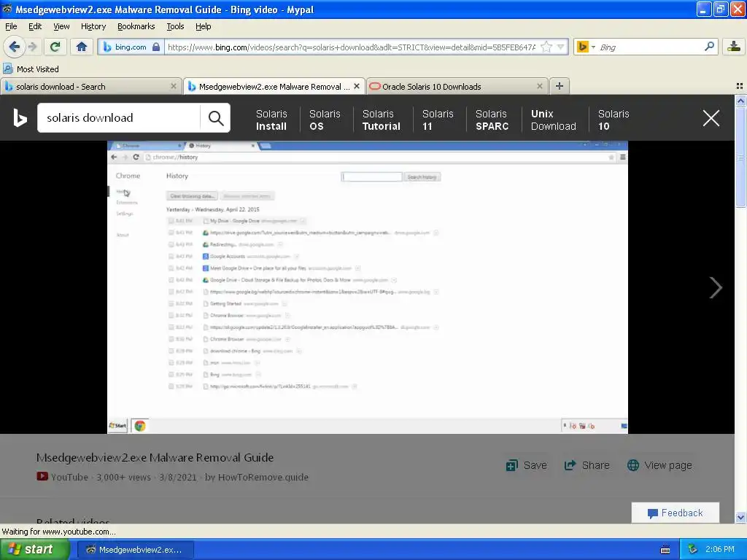Save the video with the Save button
Image resolution: width=747 pixels, height=560 pixels.
click(526, 465)
